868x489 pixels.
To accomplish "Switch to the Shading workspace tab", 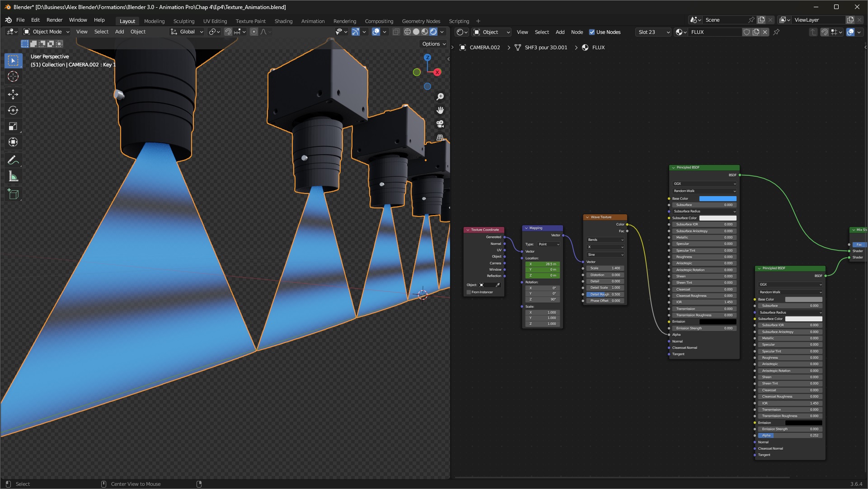I will click(x=283, y=21).
